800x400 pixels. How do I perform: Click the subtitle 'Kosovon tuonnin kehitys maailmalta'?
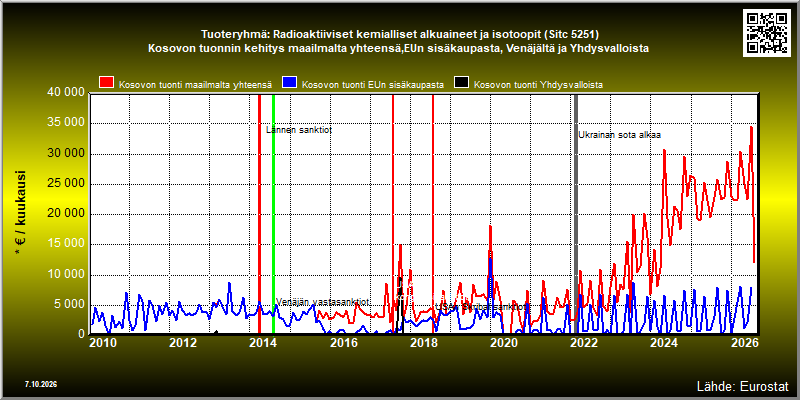tap(398, 49)
